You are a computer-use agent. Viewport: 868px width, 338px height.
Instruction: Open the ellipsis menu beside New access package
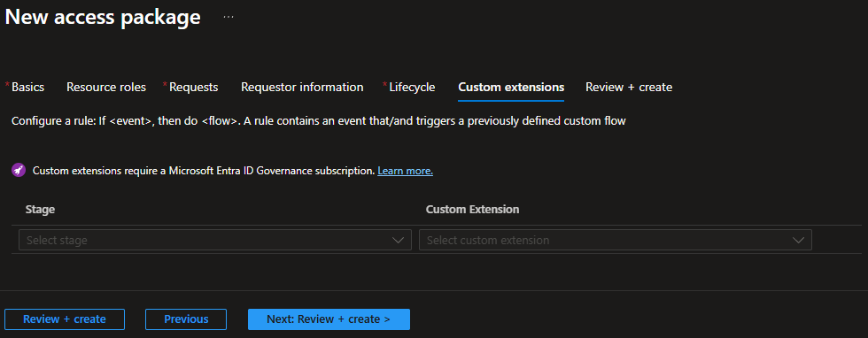[229, 17]
